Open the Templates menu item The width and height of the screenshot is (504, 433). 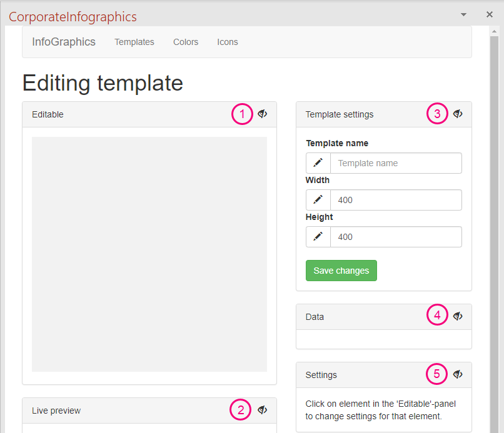point(134,42)
